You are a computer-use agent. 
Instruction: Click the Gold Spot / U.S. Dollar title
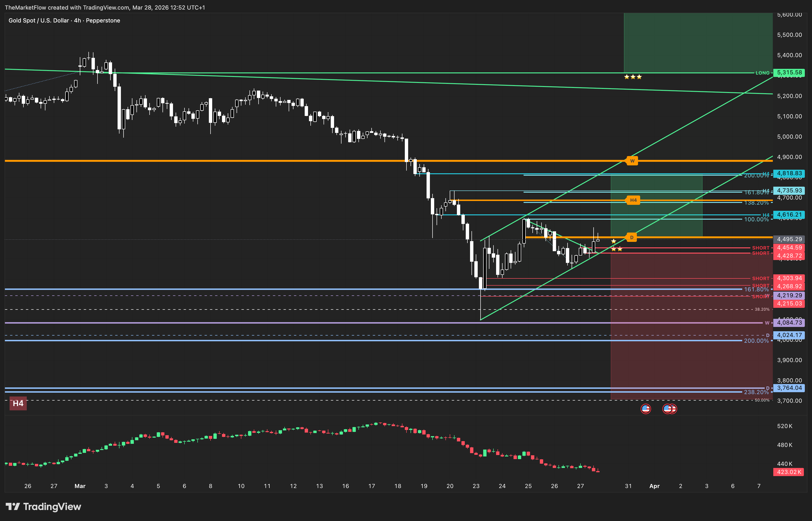(x=38, y=21)
